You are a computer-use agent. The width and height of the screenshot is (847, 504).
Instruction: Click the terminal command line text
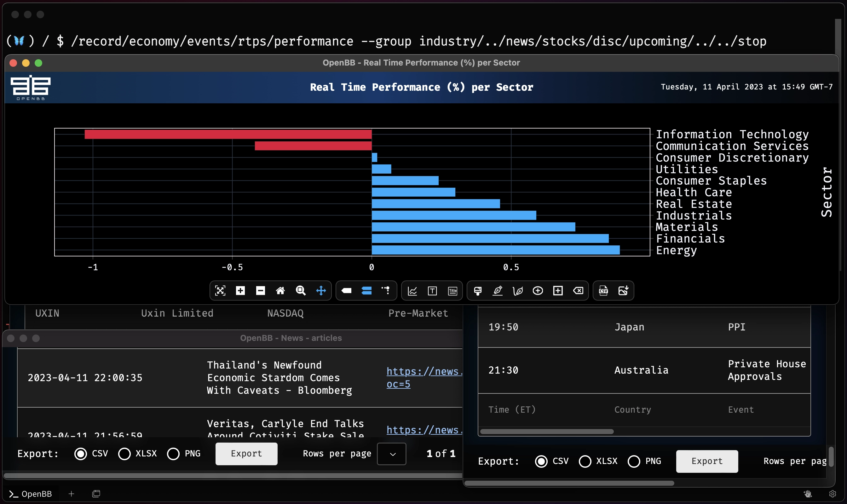tap(418, 41)
